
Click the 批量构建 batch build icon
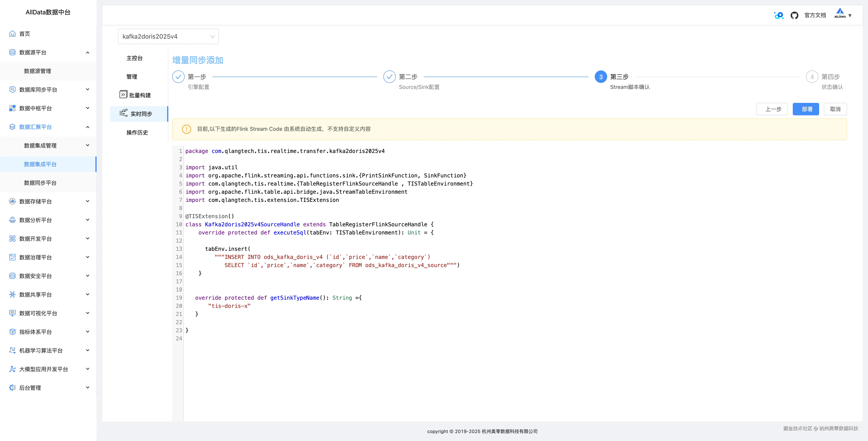pos(123,95)
